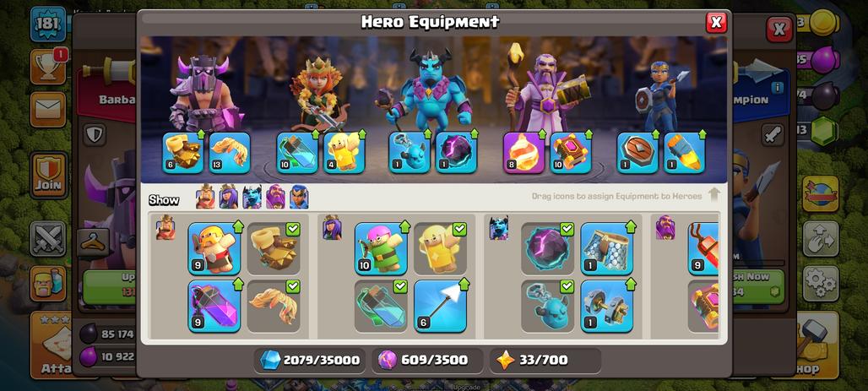Close the Hero Equipment window
Image resolution: width=868 pixels, height=391 pixels.
tap(716, 22)
